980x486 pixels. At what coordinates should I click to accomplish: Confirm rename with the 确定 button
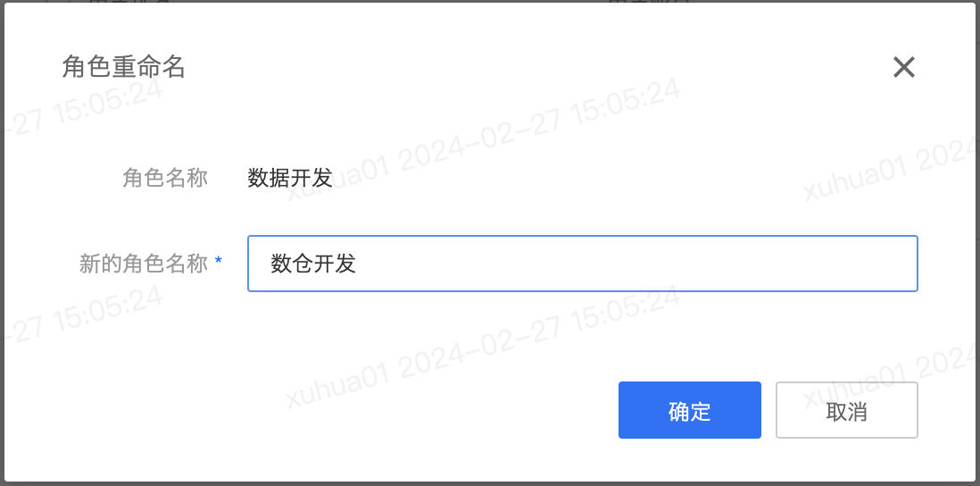(x=689, y=410)
